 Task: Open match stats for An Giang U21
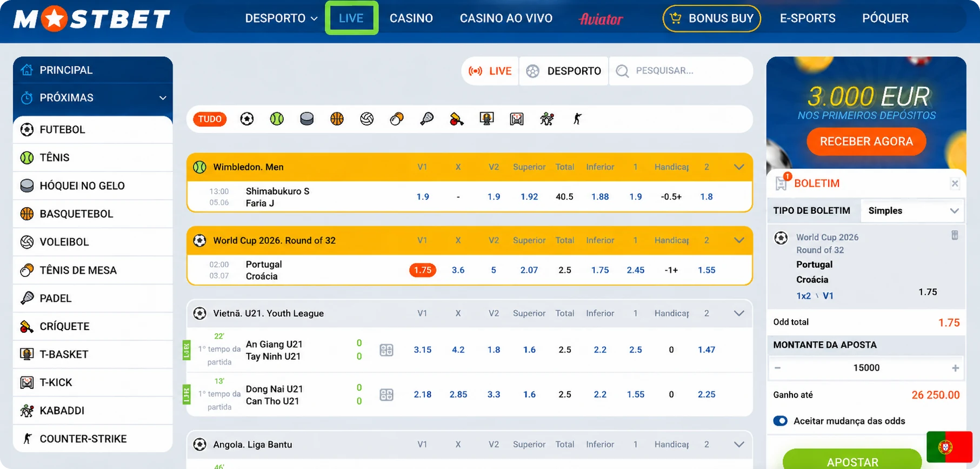pos(386,350)
